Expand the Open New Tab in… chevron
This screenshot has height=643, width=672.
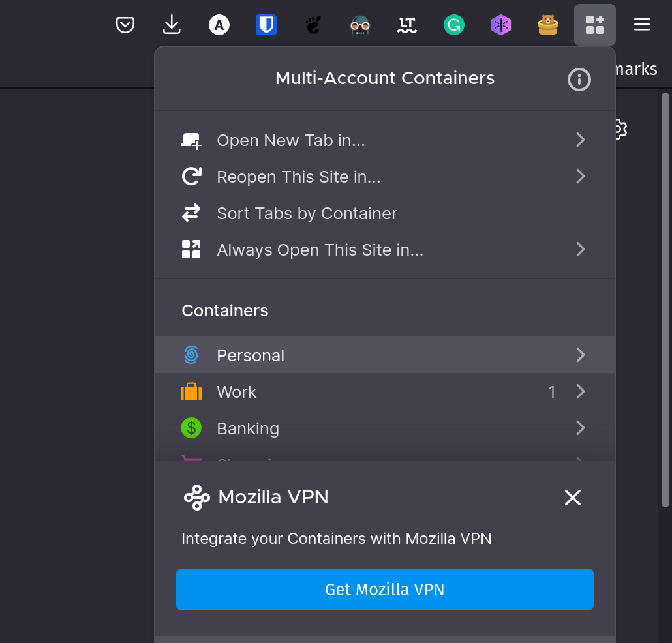click(580, 140)
